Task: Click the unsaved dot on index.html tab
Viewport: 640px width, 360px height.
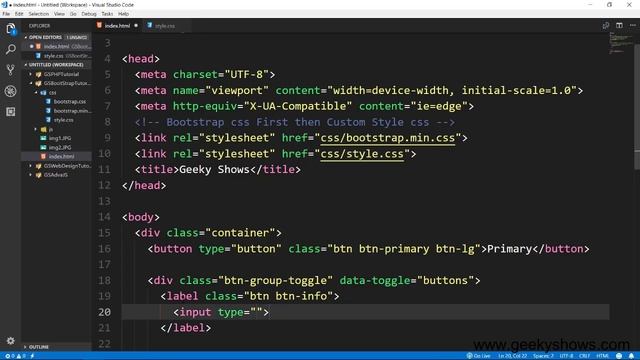Action: coord(136,25)
